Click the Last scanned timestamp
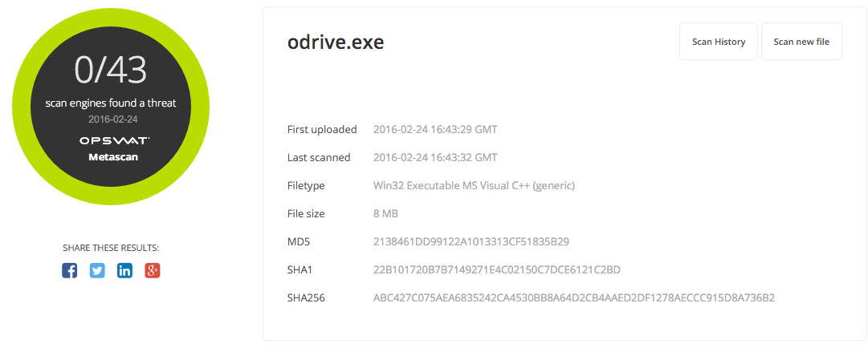Viewport: 868px width, 352px height. (x=436, y=157)
